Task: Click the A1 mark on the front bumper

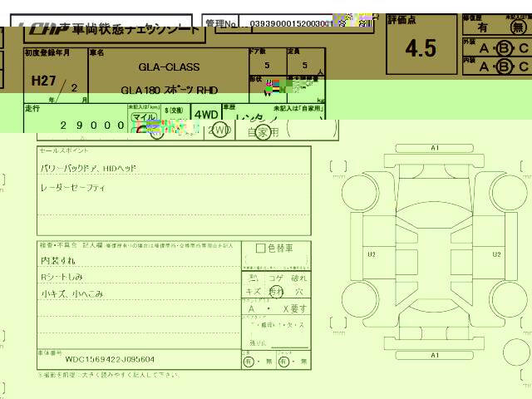Action: click(x=435, y=148)
